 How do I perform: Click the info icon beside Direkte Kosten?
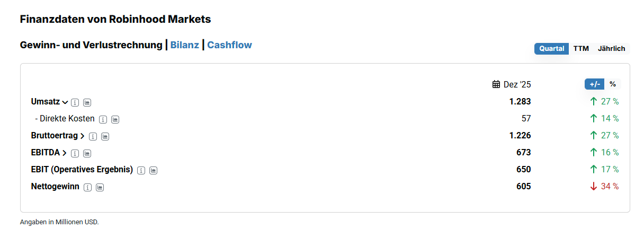tap(103, 119)
